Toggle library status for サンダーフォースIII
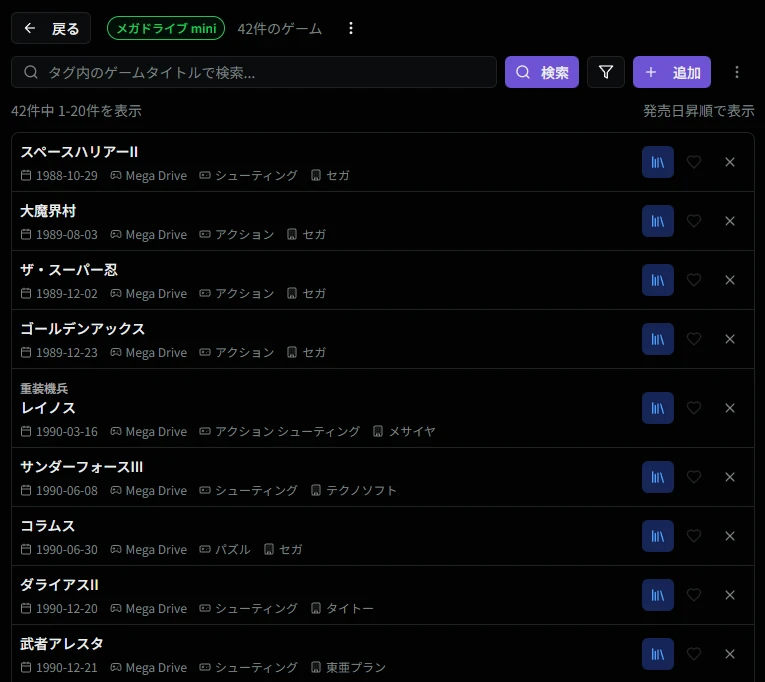765x682 pixels. 658,477
